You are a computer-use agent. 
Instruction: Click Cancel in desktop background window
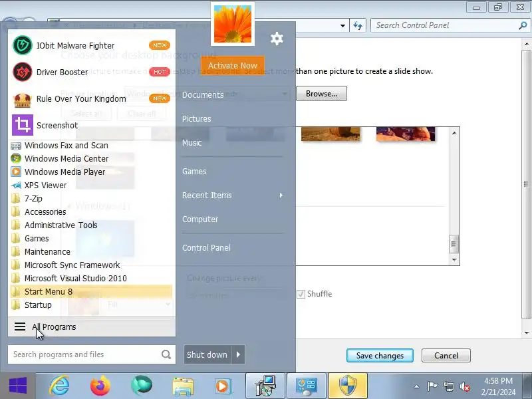pyautogui.click(x=446, y=356)
